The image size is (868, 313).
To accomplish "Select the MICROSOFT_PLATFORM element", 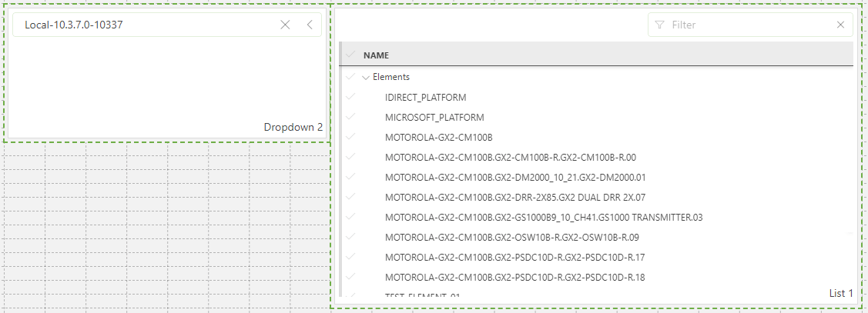I will click(434, 117).
